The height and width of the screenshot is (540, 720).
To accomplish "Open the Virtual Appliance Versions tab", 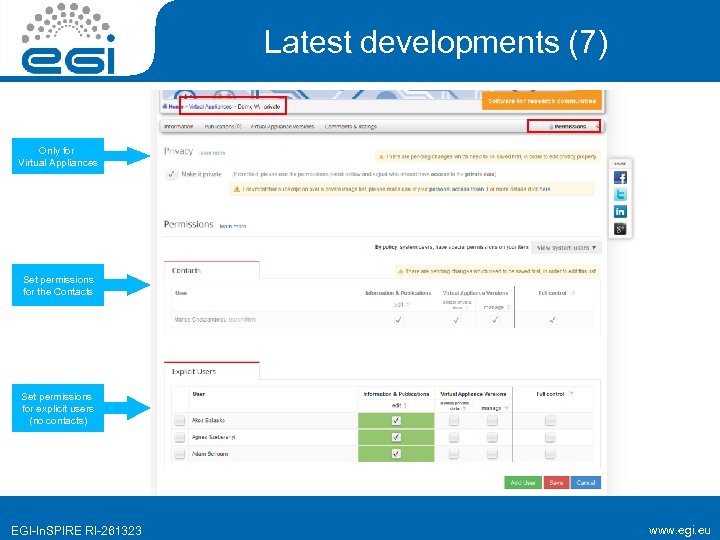I will click(282, 127).
